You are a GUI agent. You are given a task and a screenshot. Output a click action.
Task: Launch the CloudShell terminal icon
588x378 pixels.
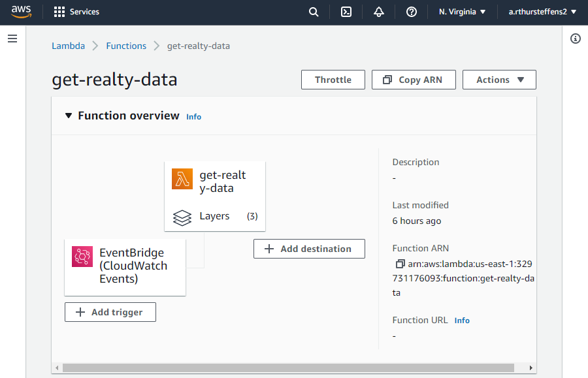(346, 12)
